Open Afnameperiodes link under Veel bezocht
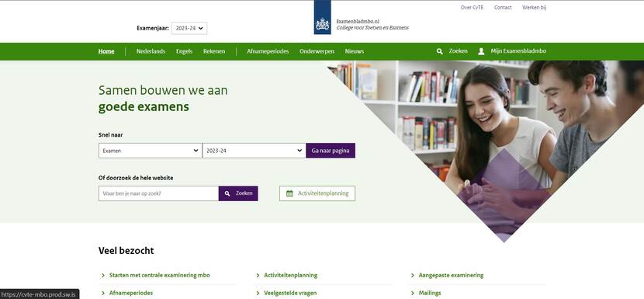 click(x=131, y=294)
